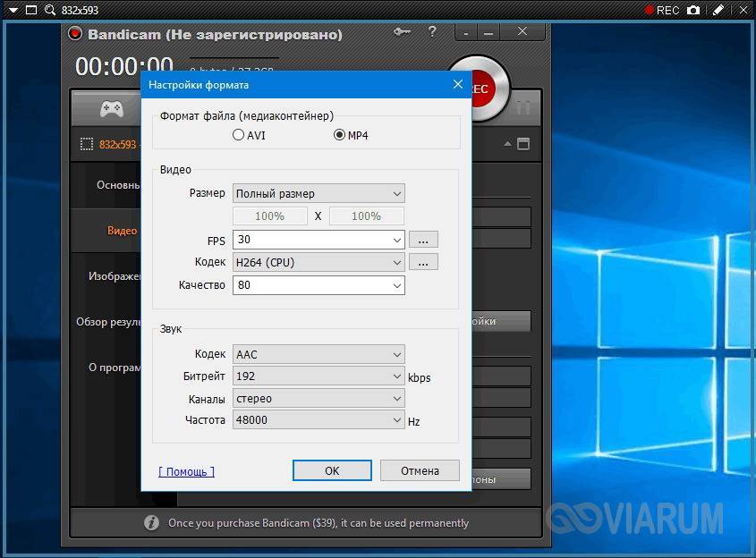Image resolution: width=756 pixels, height=558 pixels.
Task: Click the Отмена cancel button
Action: [x=420, y=470]
